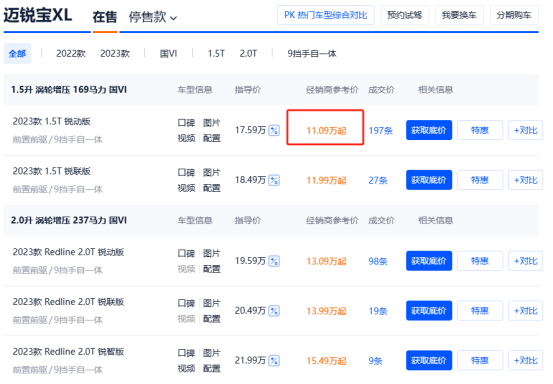The width and height of the screenshot is (553, 384).
Task: Add Redline 2.0T 锐联版 to comparison
Action: [x=525, y=311]
